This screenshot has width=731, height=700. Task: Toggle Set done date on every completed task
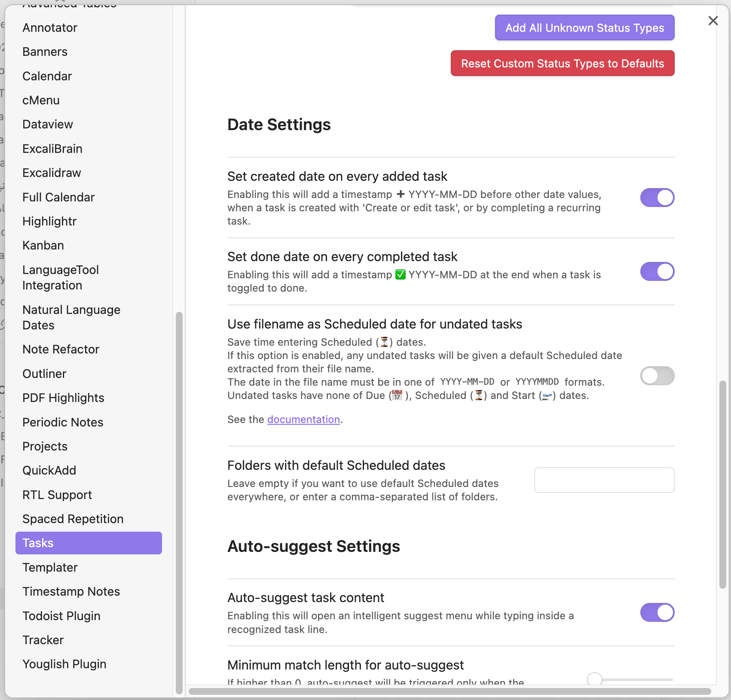pos(657,271)
